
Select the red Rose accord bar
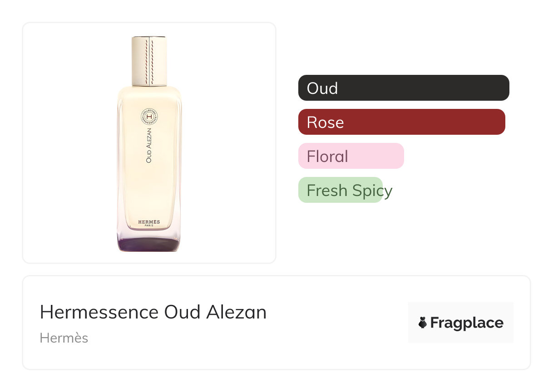[x=401, y=122]
